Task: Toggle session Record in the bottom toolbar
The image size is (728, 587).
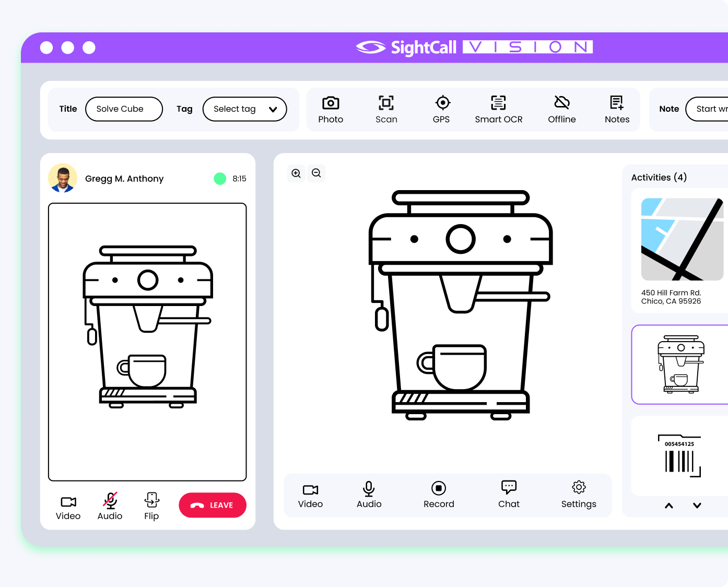Action: [439, 495]
